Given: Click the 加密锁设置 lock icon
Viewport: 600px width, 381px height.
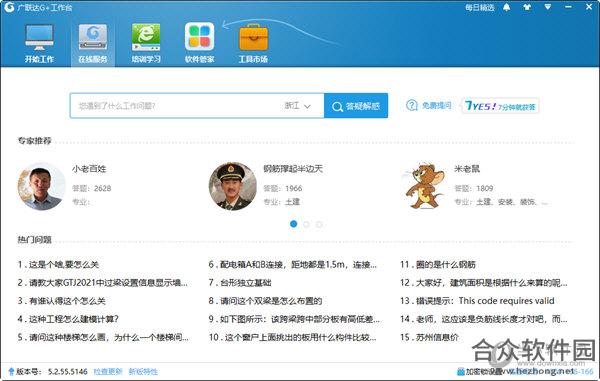Looking at the screenshot, I should point(461,371).
